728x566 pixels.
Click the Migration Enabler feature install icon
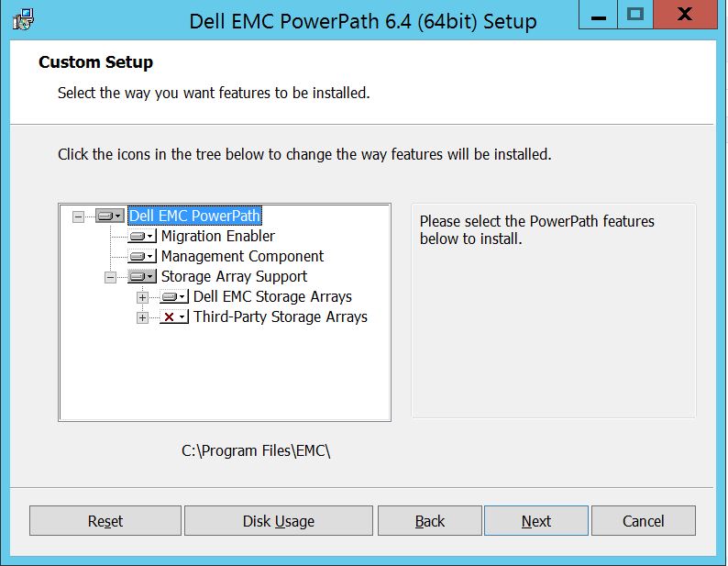pos(141,237)
